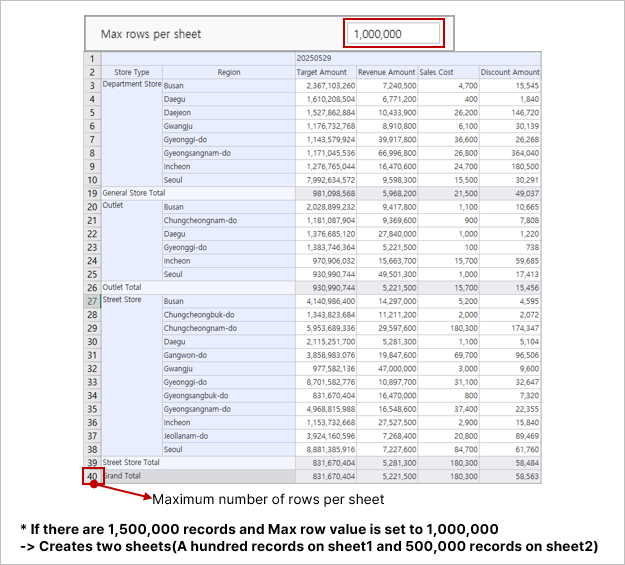Click the General Store Total row label
The image size is (625, 565).
134,193
